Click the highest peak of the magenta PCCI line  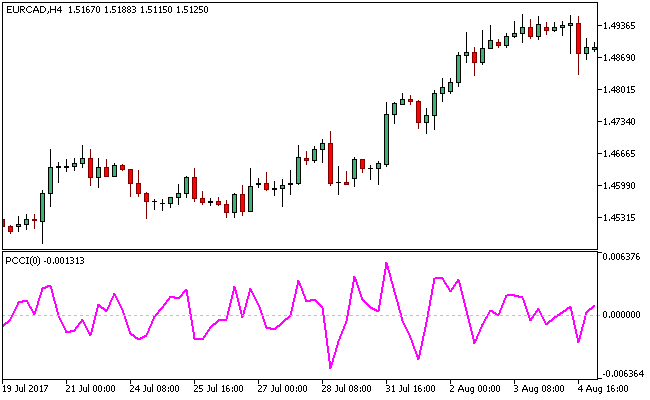tap(386, 263)
